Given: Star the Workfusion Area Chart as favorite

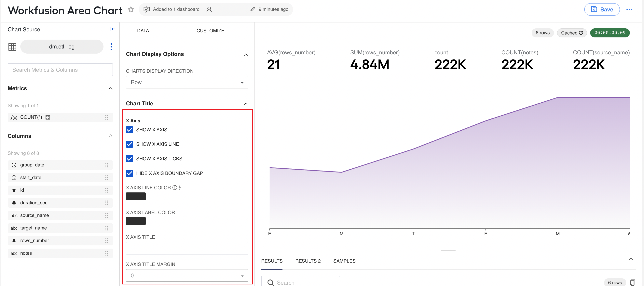Looking at the screenshot, I should point(131,9).
